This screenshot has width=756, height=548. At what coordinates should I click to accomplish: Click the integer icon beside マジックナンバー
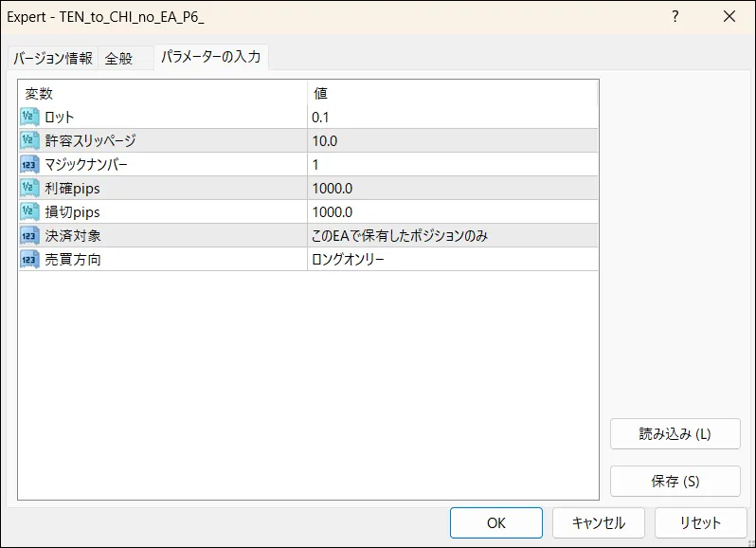[x=28, y=165]
